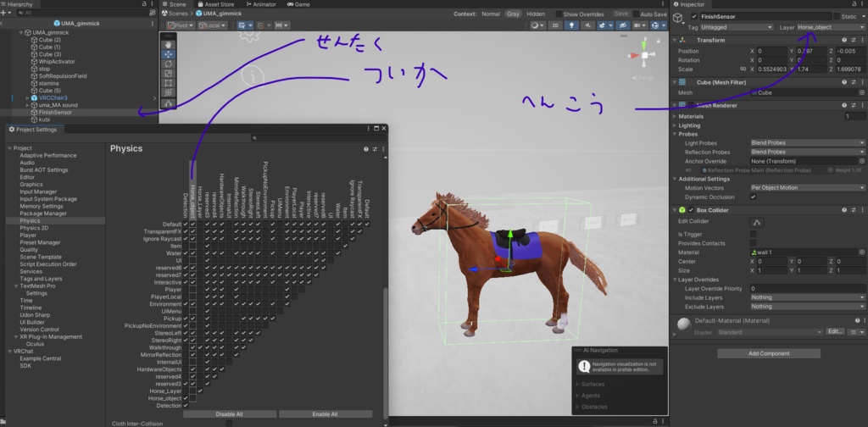
Task: Select Quality in Project Settings
Action: point(29,250)
